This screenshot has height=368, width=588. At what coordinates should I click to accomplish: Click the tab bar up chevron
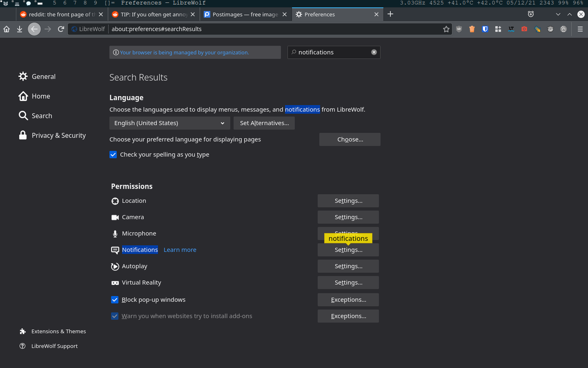click(570, 14)
